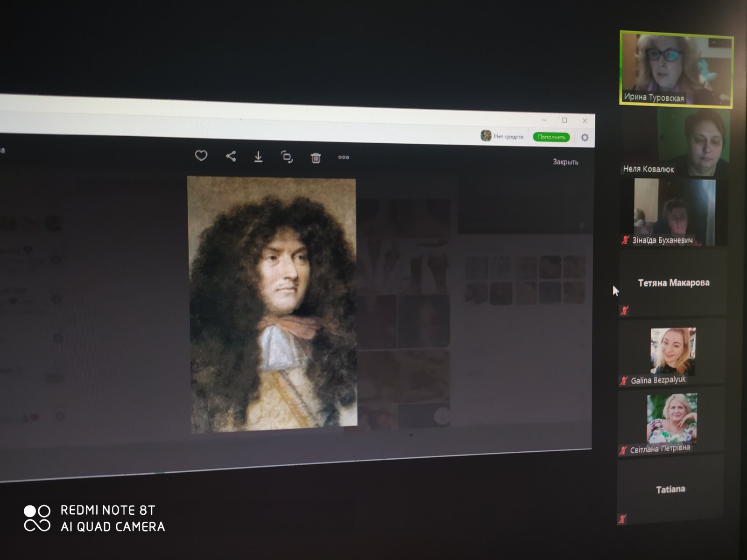This screenshot has height=560, width=747.
Task: Select Світлана Петрівна participant tile
Action: 671,421
